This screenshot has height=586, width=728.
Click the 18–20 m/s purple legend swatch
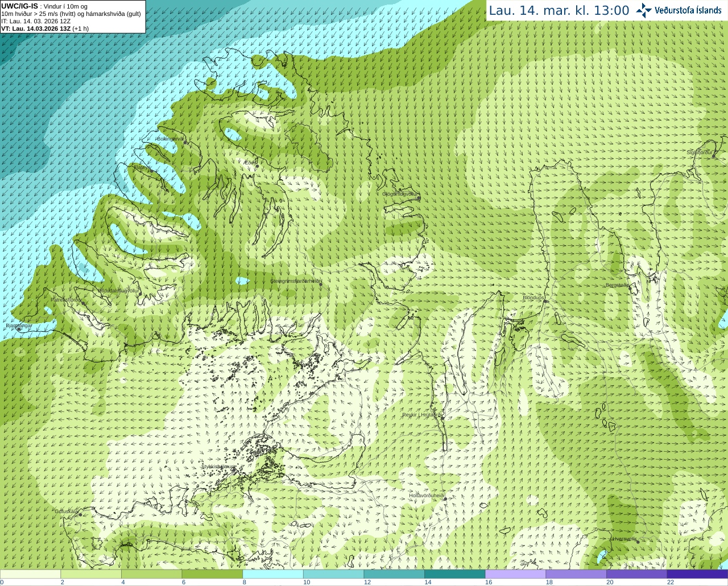coord(576,574)
